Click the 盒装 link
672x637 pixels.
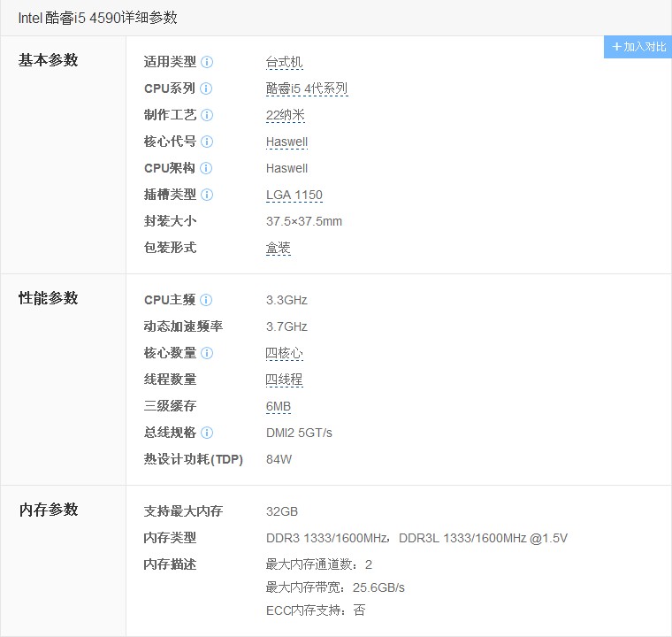(x=279, y=248)
